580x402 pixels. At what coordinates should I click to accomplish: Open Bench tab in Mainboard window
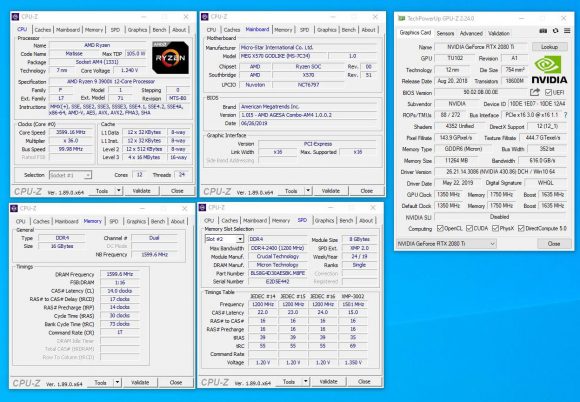point(348,30)
